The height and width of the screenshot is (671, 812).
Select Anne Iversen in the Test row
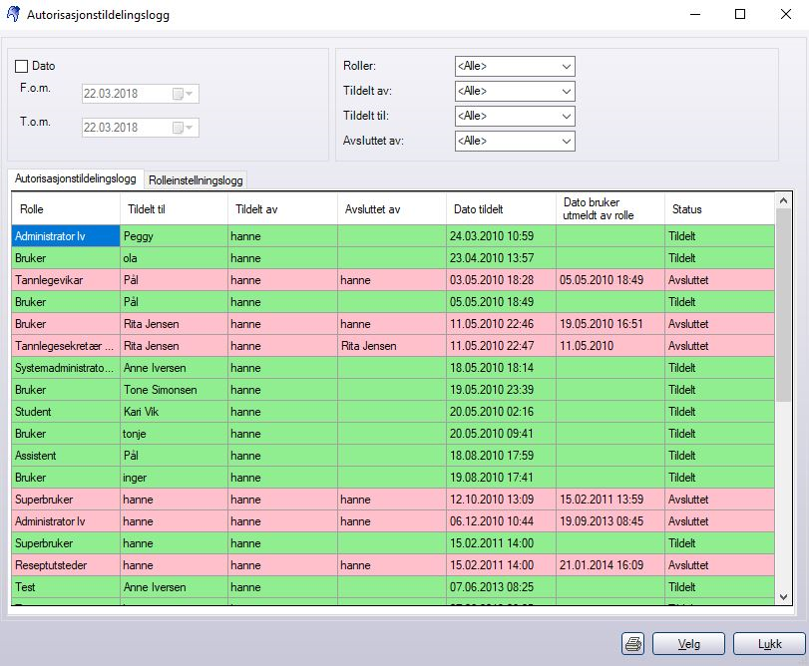(174, 587)
